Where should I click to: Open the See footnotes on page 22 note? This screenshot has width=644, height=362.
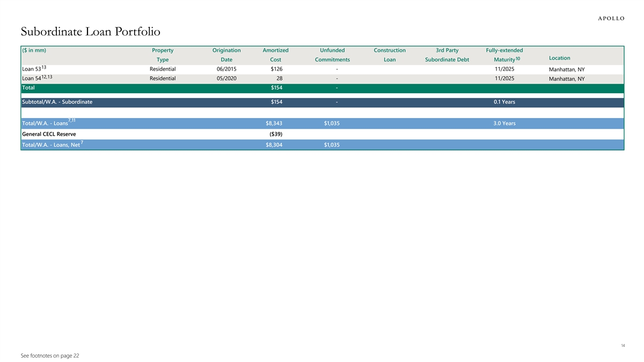coord(49,356)
